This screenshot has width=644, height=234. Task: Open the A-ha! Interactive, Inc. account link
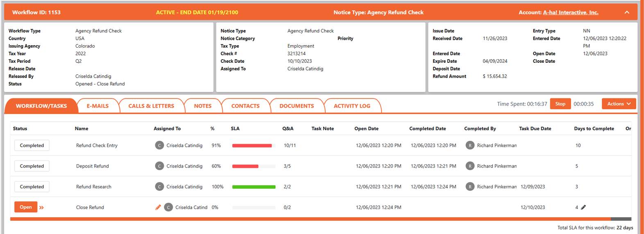coord(570,12)
